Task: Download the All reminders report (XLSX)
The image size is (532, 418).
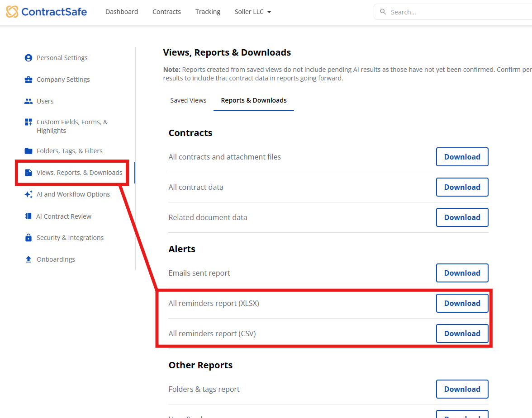Action: click(462, 303)
